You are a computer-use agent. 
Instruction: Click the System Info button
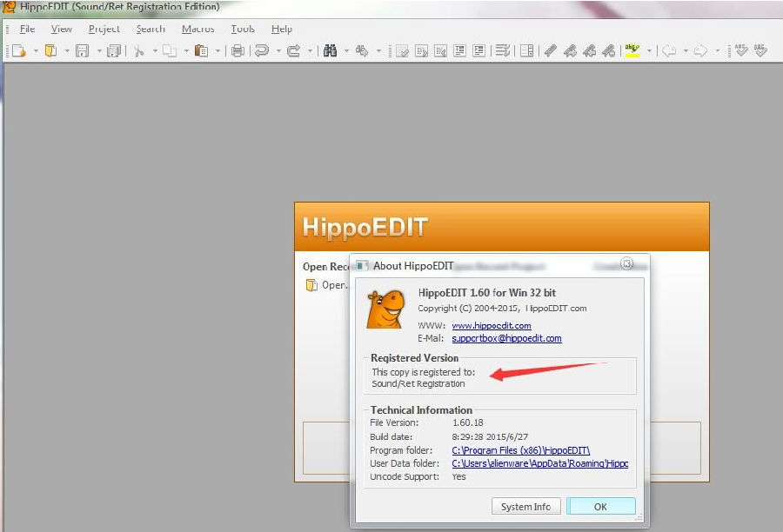click(525, 507)
